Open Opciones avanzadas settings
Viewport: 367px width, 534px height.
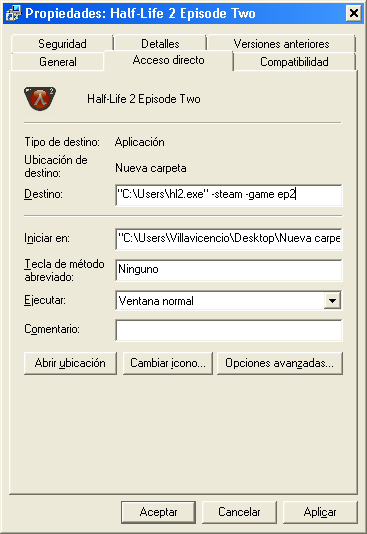point(280,363)
